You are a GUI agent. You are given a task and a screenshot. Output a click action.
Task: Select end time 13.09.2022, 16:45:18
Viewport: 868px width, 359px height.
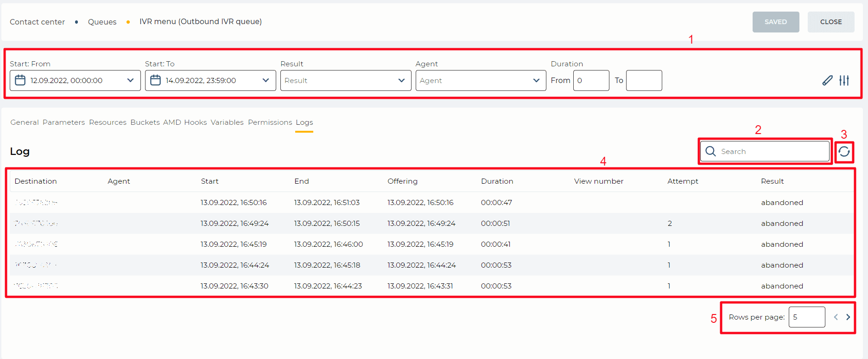click(x=327, y=265)
